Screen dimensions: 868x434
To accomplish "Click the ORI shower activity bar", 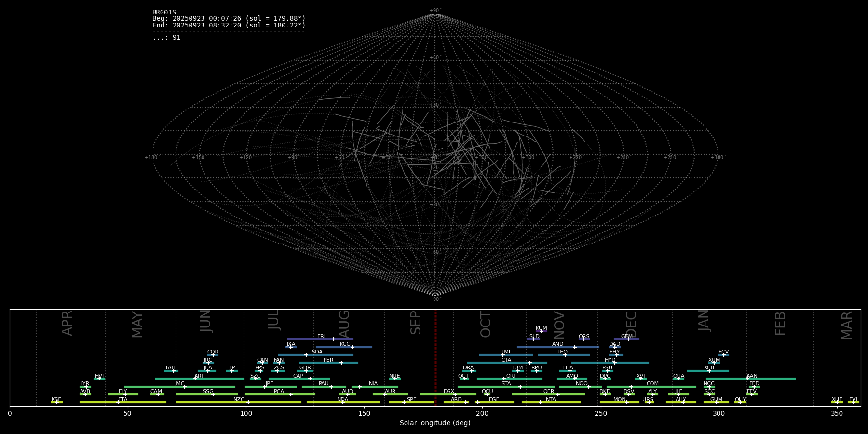I will pyautogui.click(x=510, y=379).
